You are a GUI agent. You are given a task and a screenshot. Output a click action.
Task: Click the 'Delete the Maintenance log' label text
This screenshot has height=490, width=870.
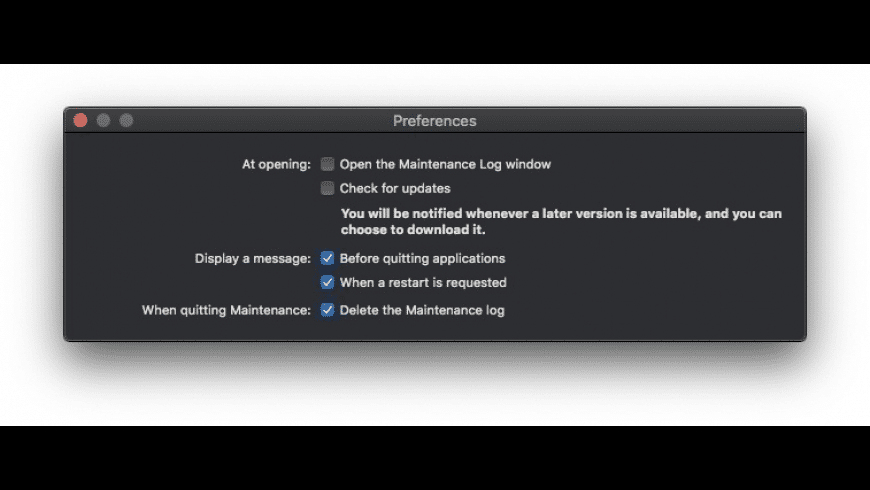tap(422, 310)
